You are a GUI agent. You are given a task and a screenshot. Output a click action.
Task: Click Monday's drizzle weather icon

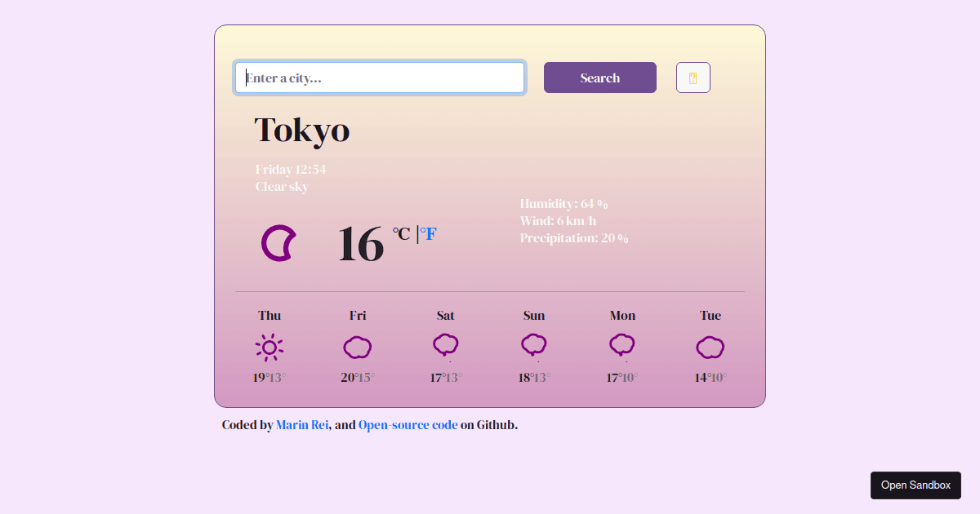click(x=622, y=346)
